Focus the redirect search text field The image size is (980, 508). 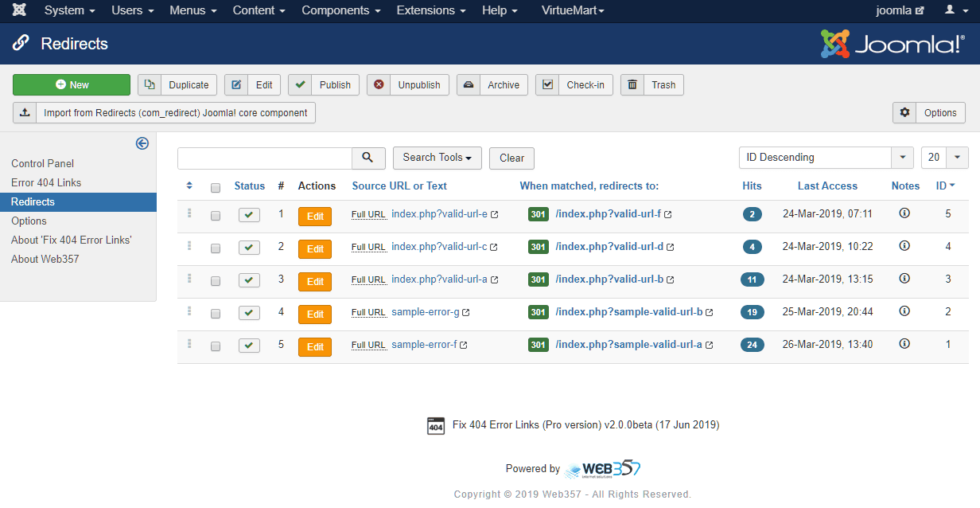point(265,158)
